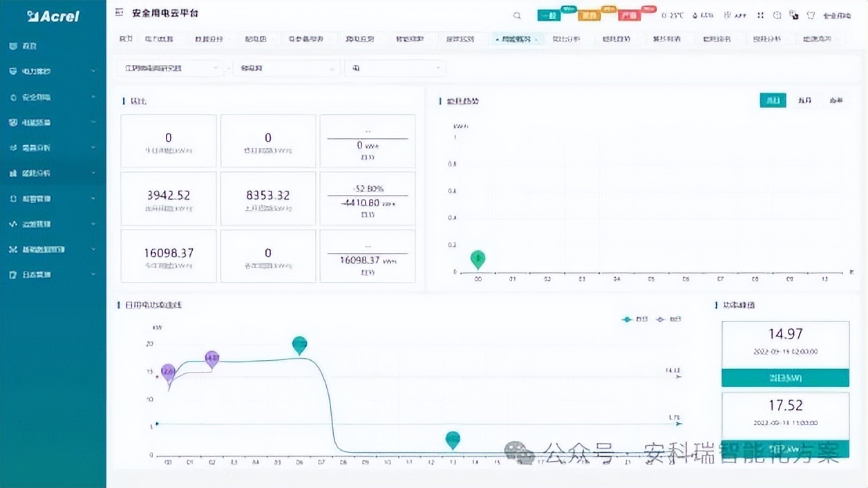Click the circular icon right of fullscreen
This screenshot has height=488, width=868.
coord(777,15)
